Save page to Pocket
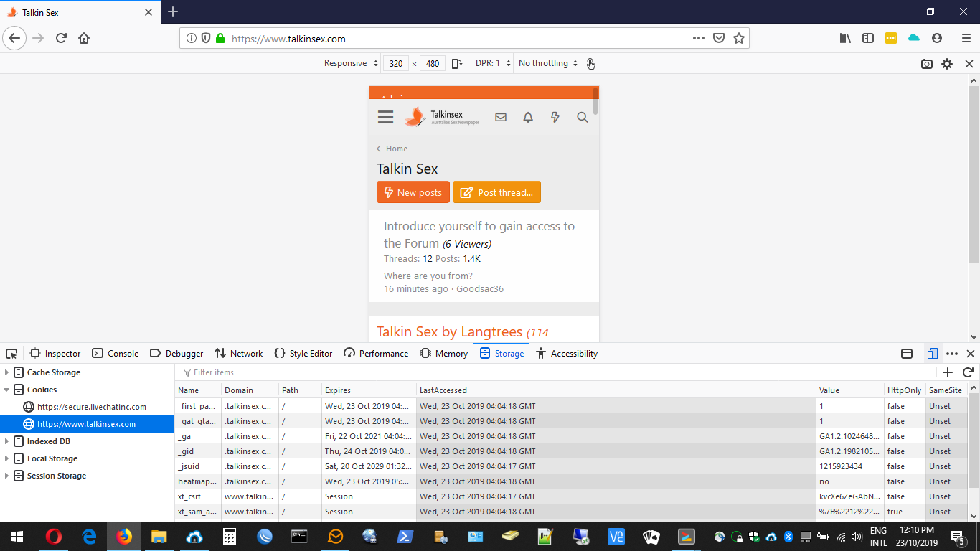Image resolution: width=980 pixels, height=551 pixels. tap(719, 39)
